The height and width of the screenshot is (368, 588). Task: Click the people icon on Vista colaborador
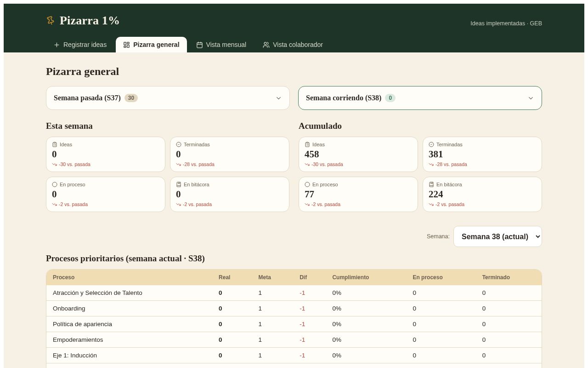[x=266, y=45]
